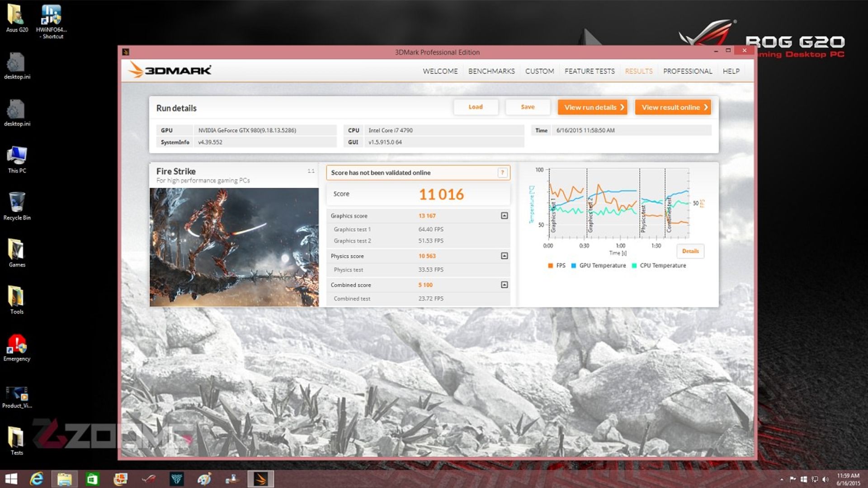The image size is (868, 488).
Task: Click the Save button
Action: point(527,107)
